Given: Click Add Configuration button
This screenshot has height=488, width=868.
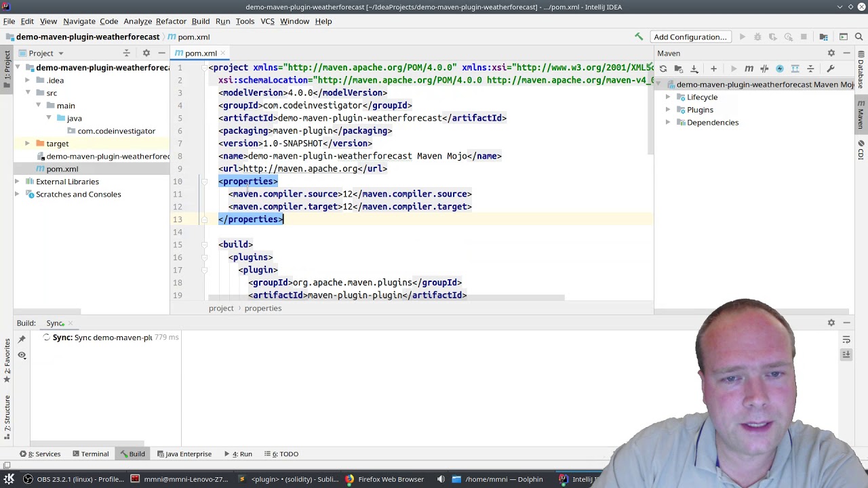Looking at the screenshot, I should 690,37.
